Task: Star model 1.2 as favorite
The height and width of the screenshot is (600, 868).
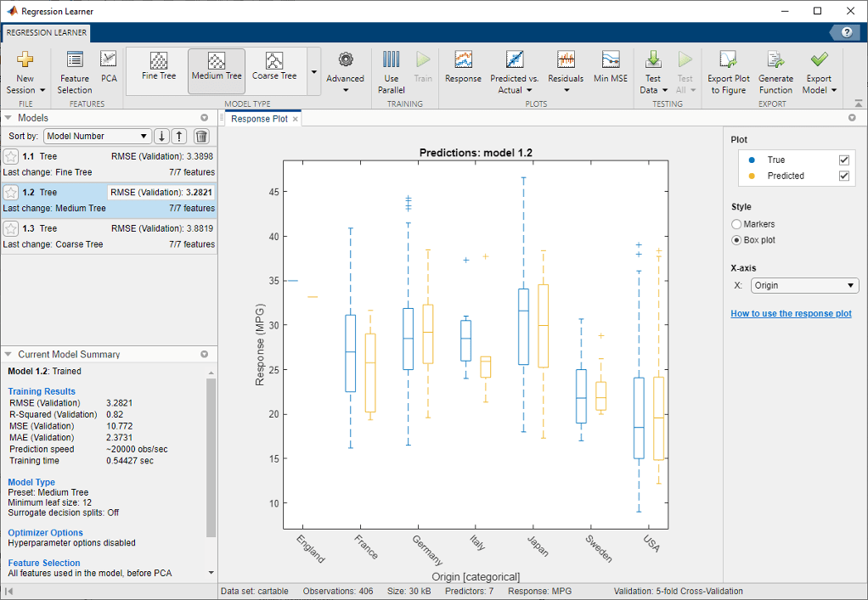Action: [x=10, y=193]
